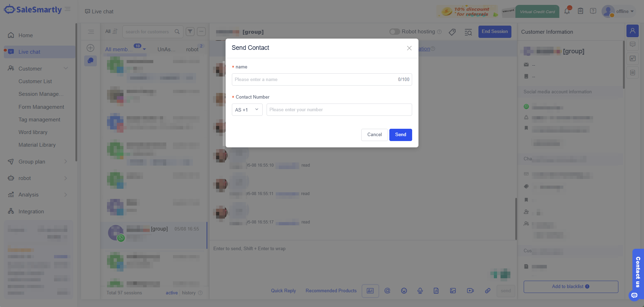Cancel the Send Contact dialog

374,135
